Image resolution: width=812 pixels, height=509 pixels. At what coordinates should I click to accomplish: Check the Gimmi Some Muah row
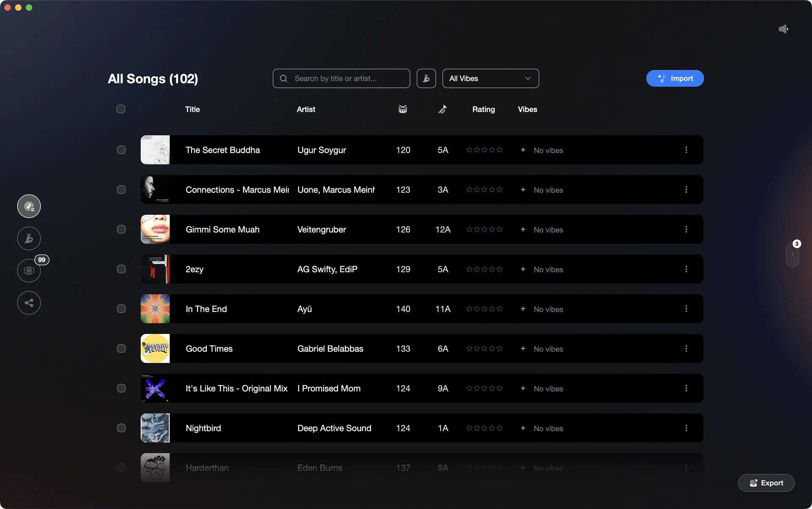click(x=121, y=229)
